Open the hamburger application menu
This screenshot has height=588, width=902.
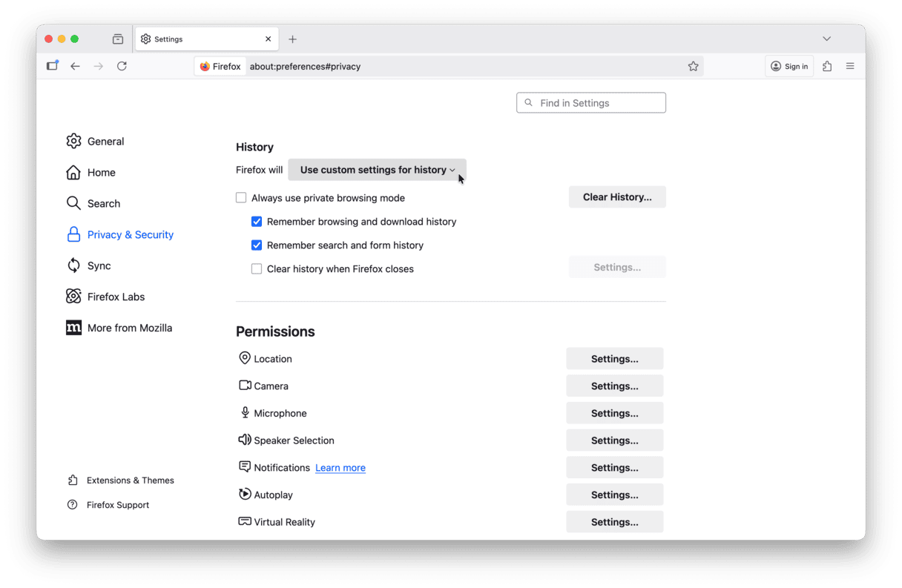850,66
